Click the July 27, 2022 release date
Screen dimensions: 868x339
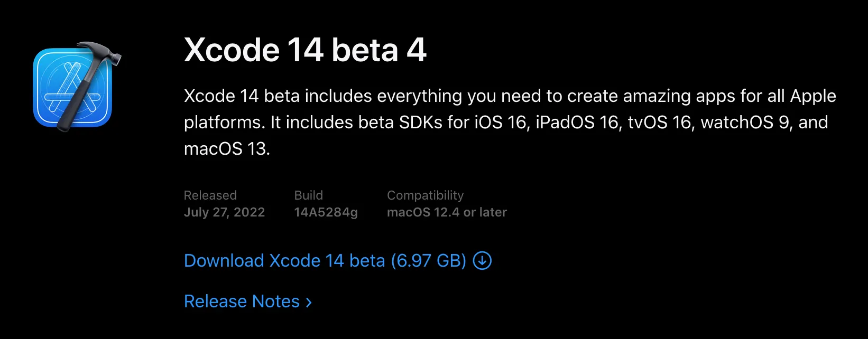click(224, 212)
